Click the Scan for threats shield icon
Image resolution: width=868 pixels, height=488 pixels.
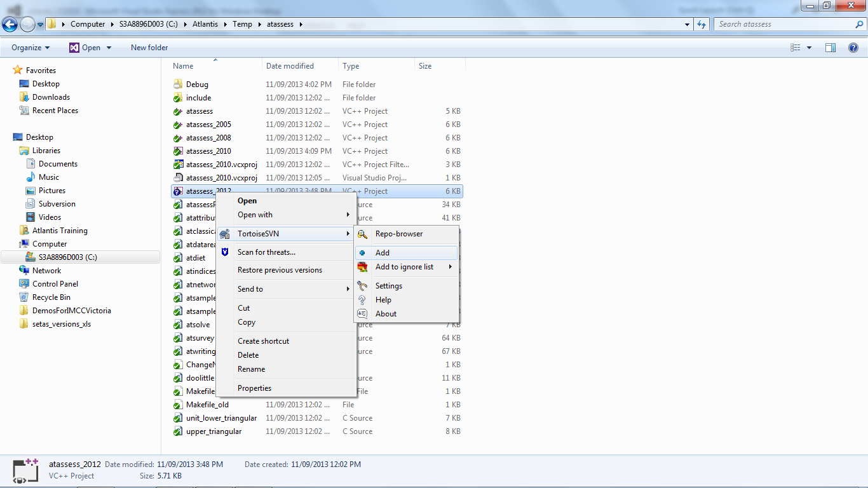pyautogui.click(x=224, y=252)
